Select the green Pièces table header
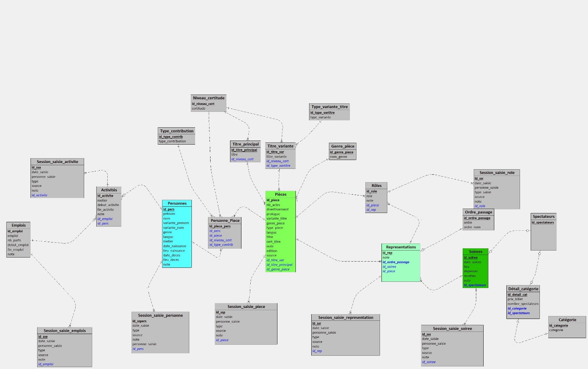Screen dimensions: 588x369 click(280, 194)
